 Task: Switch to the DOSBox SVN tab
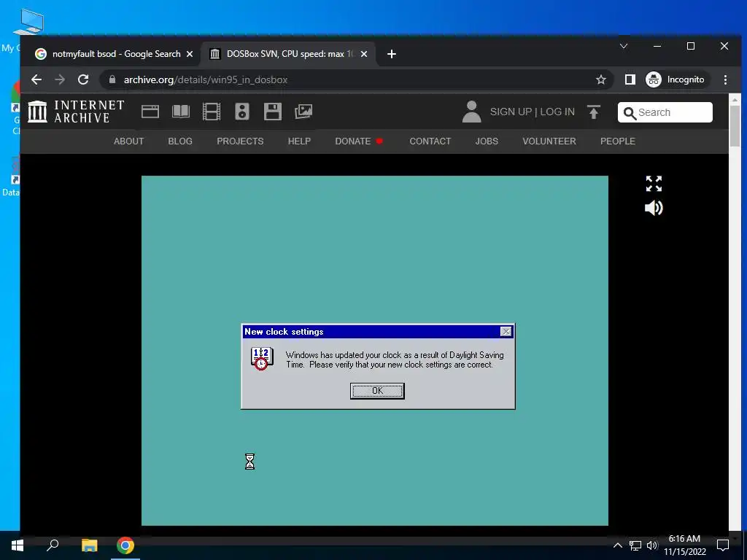click(288, 54)
